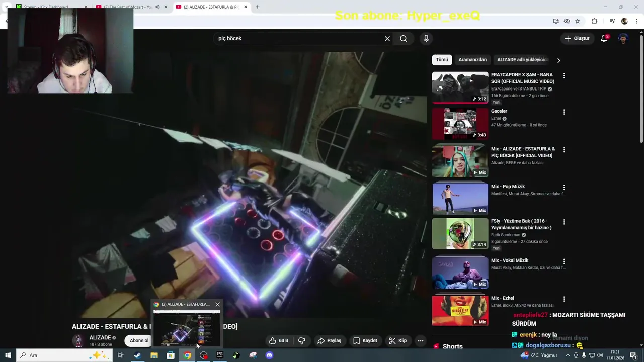Open three-dot menu for ERA7CAPONE X ŞAM video
The image size is (644, 362).
point(564,76)
